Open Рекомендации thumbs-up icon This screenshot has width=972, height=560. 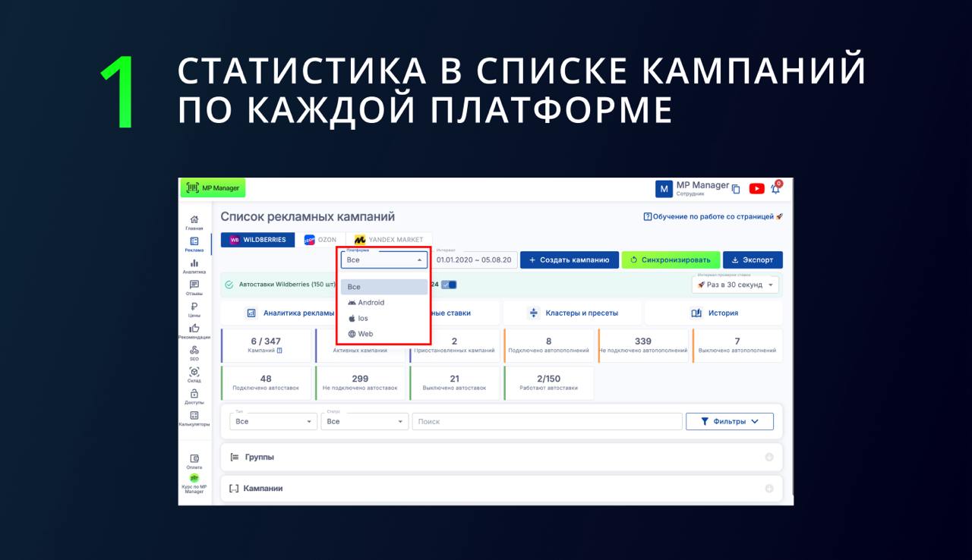point(194,330)
